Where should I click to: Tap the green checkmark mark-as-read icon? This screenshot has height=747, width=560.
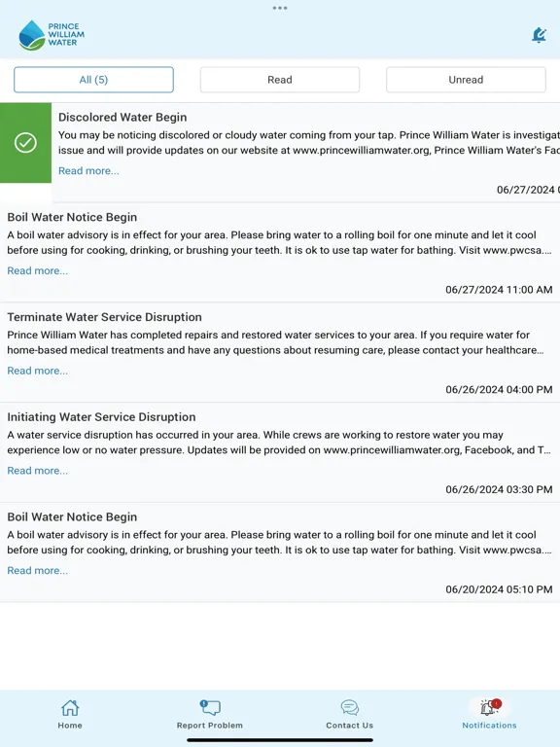(x=25, y=142)
